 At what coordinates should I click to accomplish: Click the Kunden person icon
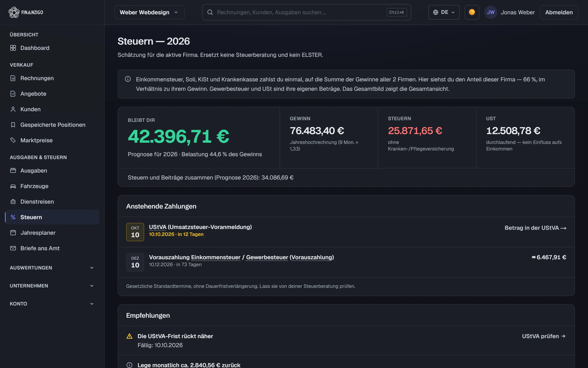coord(13,109)
